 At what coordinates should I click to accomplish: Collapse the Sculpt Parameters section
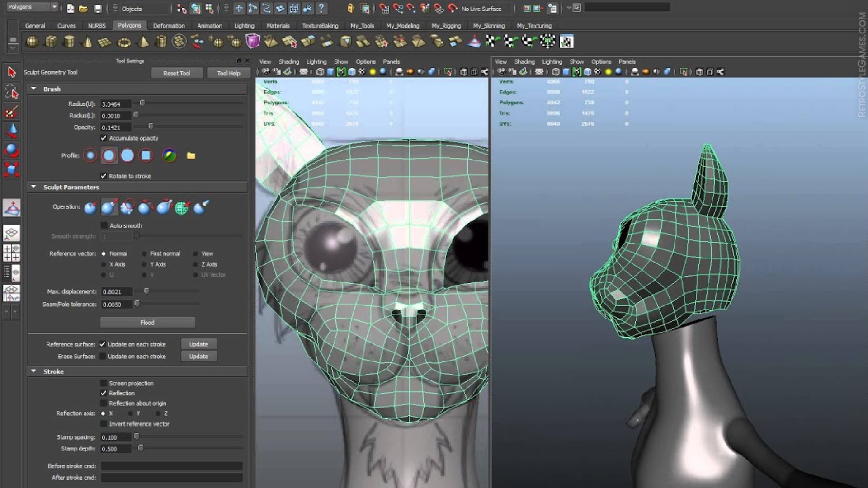(x=33, y=186)
